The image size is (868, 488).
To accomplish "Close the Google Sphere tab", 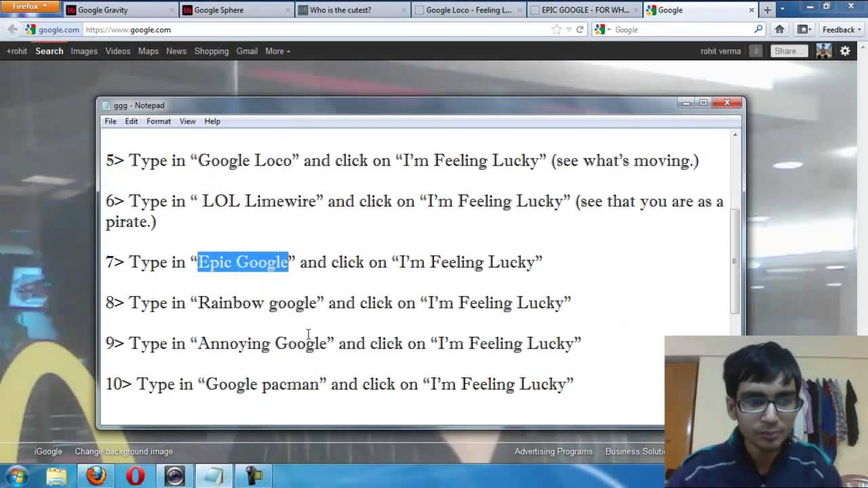I will [x=288, y=10].
